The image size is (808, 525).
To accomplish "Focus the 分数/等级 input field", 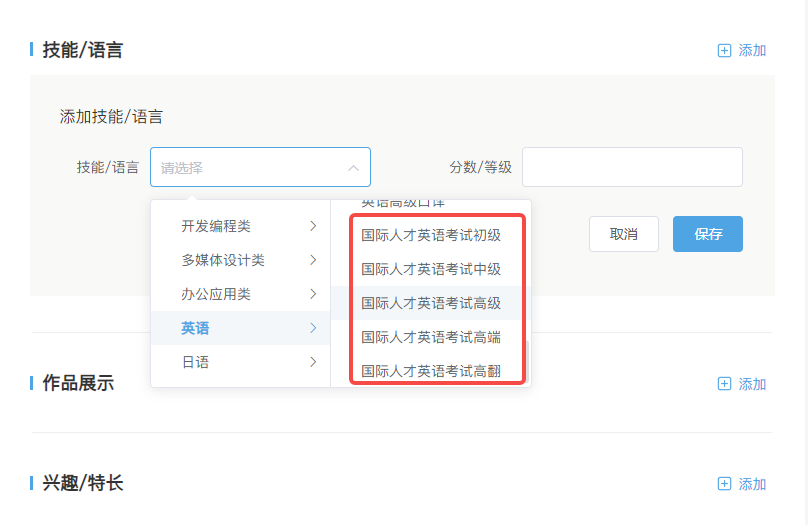I will click(x=632, y=167).
